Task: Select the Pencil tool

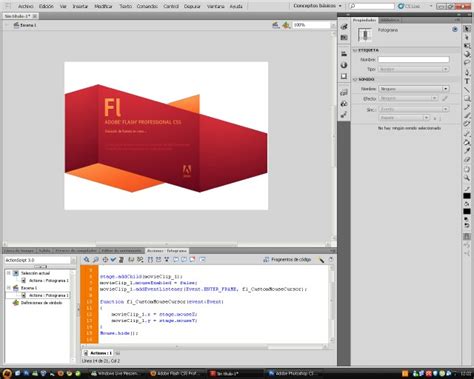Action: [x=467, y=107]
